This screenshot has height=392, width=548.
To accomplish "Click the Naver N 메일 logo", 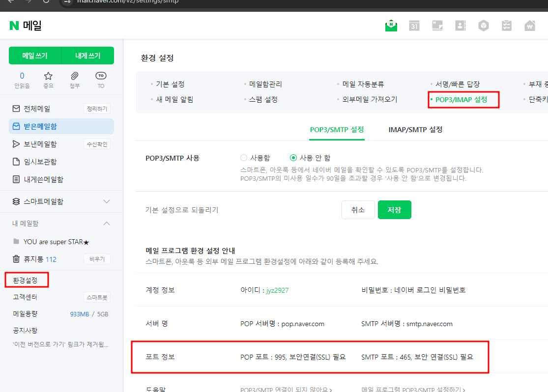I will click(26, 26).
